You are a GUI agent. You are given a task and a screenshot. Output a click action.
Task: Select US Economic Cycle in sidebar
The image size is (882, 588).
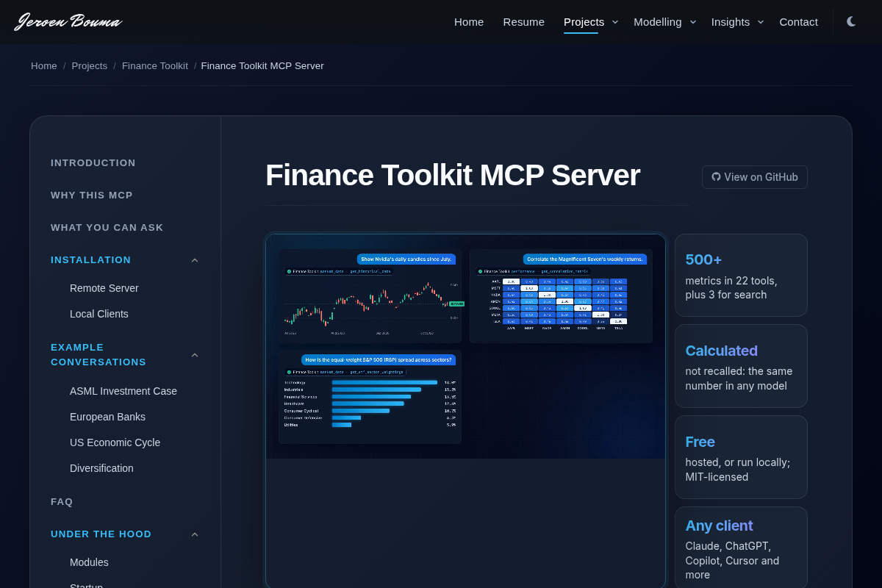pos(115,442)
